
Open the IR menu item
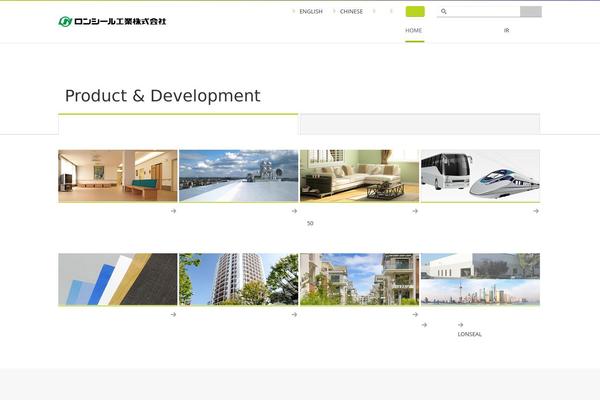click(506, 30)
